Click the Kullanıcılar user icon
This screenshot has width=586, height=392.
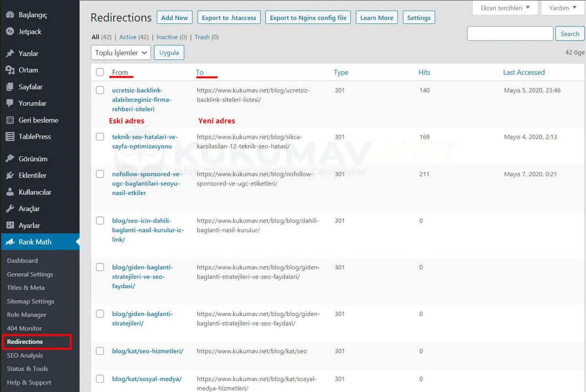[10, 192]
